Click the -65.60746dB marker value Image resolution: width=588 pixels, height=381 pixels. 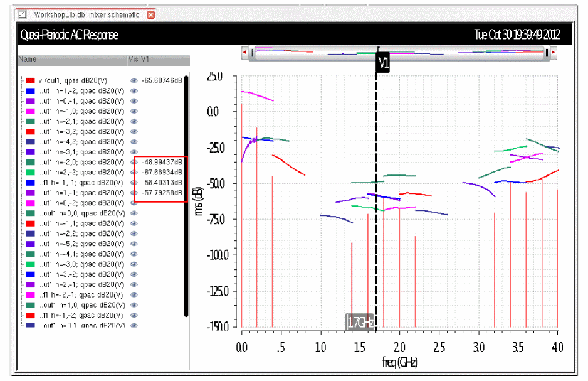[x=162, y=81]
